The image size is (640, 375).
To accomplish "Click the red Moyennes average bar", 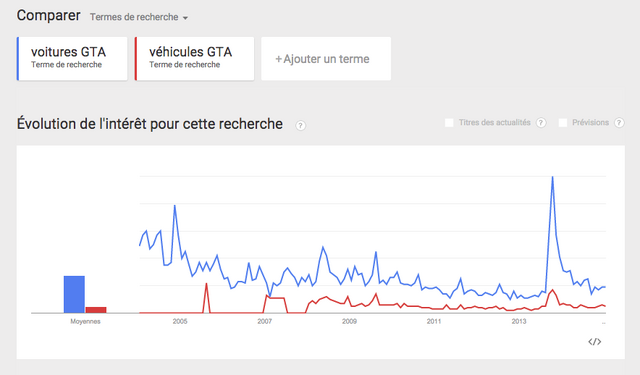I will [x=96, y=310].
